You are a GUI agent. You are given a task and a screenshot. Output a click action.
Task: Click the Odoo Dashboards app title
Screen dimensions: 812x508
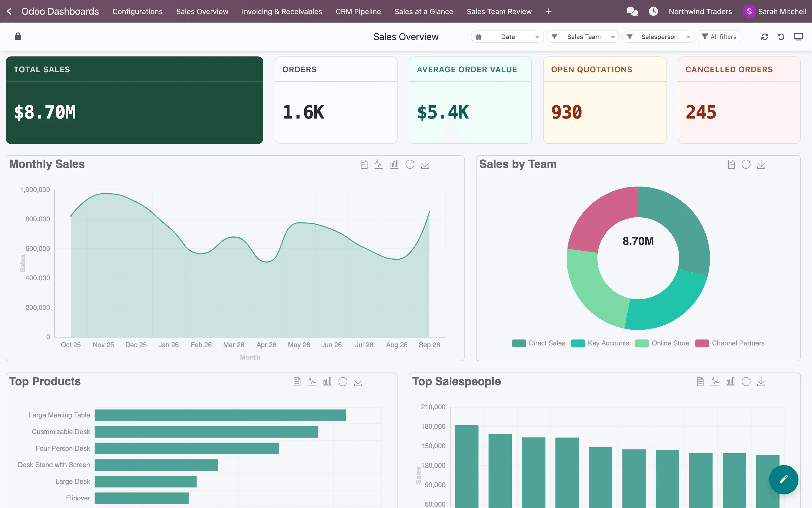point(60,11)
